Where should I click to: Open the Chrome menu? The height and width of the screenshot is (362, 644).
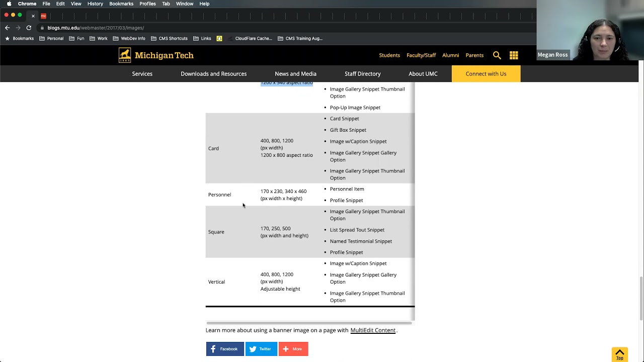pyautogui.click(x=27, y=4)
